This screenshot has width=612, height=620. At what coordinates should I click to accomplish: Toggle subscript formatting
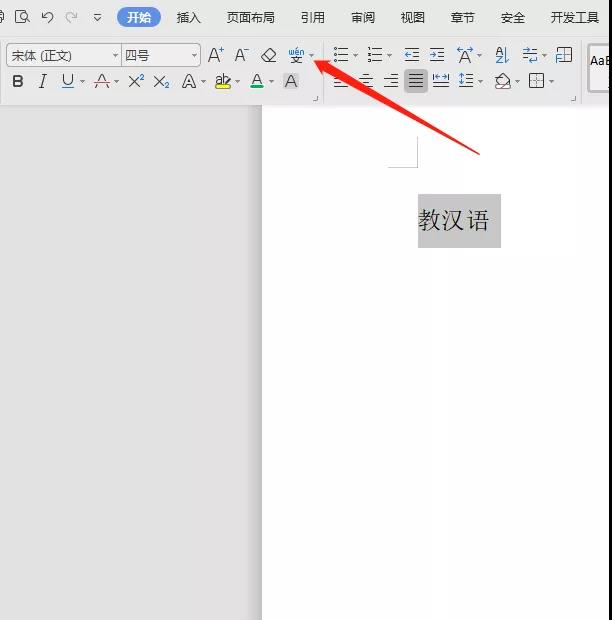[x=161, y=82]
